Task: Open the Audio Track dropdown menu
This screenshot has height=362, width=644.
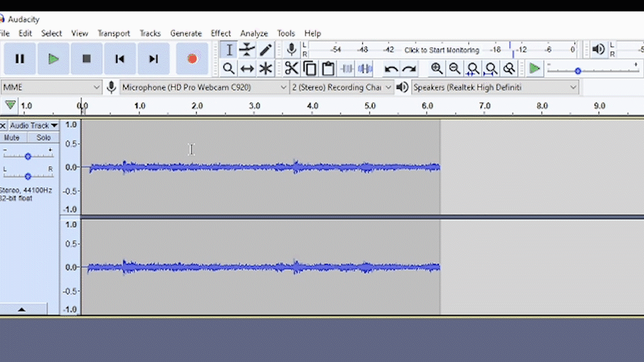Action: pos(34,125)
